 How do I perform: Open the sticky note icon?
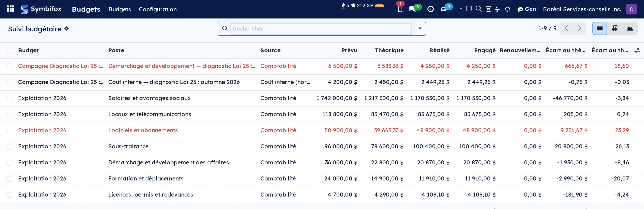pos(469,9)
